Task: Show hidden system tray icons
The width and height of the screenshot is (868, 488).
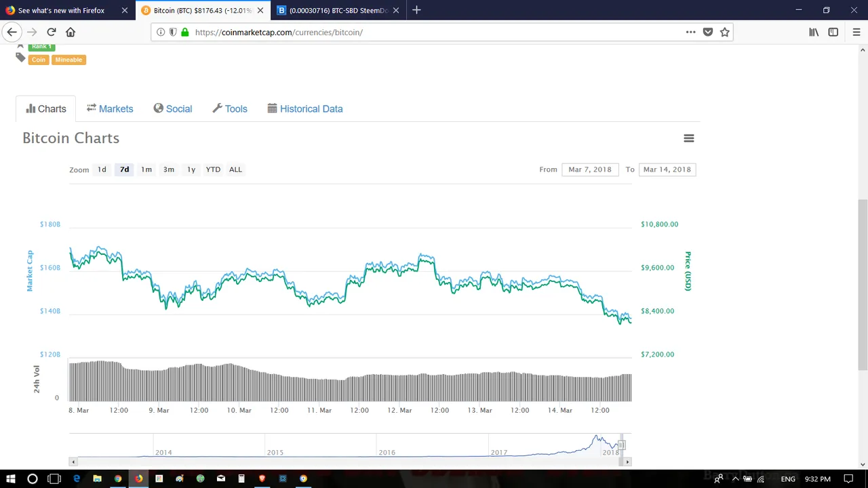Action: (735, 479)
